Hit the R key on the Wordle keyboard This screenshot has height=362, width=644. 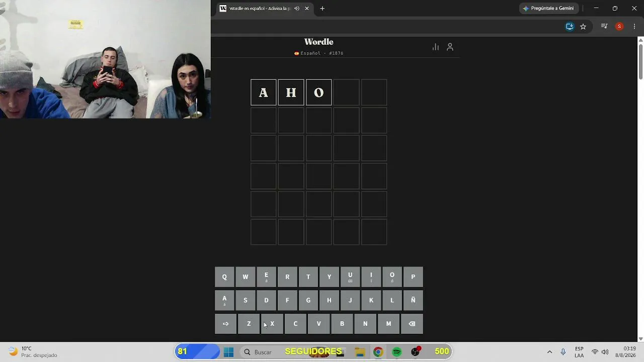click(287, 277)
